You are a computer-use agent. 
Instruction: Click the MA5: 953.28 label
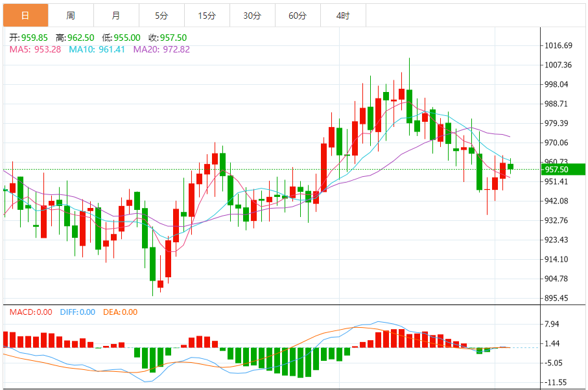coord(35,49)
